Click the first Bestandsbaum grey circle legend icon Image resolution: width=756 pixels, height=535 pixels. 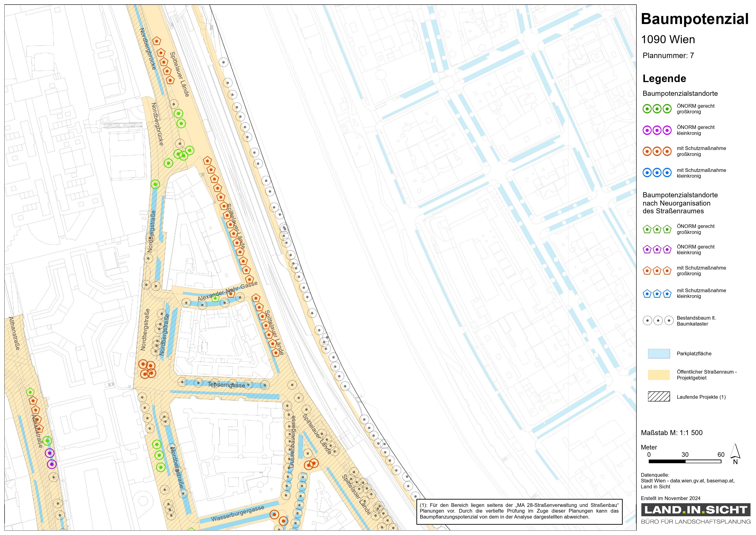(x=647, y=320)
